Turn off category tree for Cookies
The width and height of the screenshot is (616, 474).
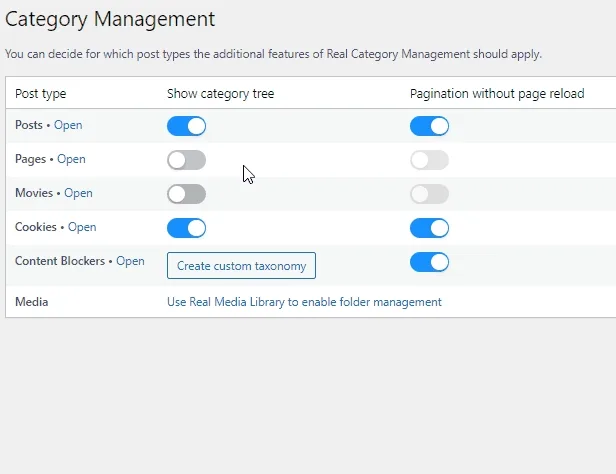coord(186,228)
